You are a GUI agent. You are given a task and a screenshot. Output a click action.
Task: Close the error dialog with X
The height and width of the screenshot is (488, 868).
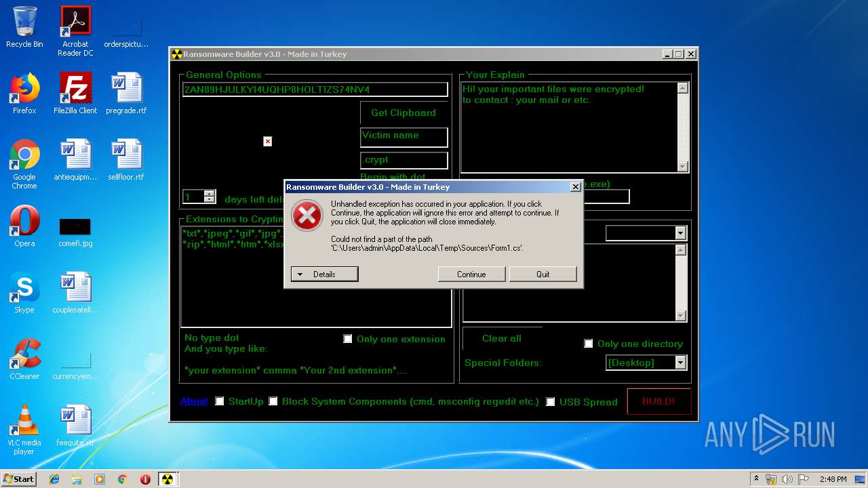576,187
